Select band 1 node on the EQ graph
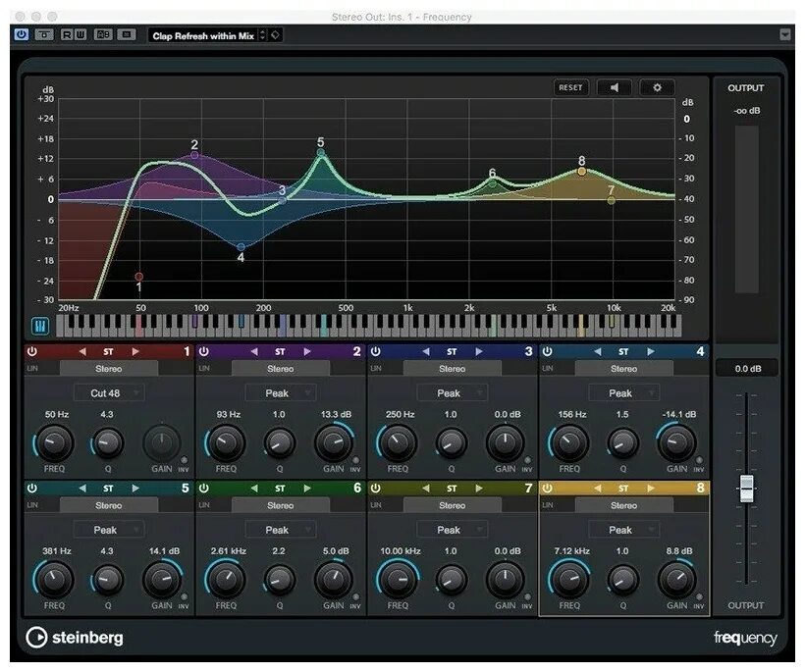Image resolution: width=805 pixels, height=672 pixels. click(x=138, y=277)
